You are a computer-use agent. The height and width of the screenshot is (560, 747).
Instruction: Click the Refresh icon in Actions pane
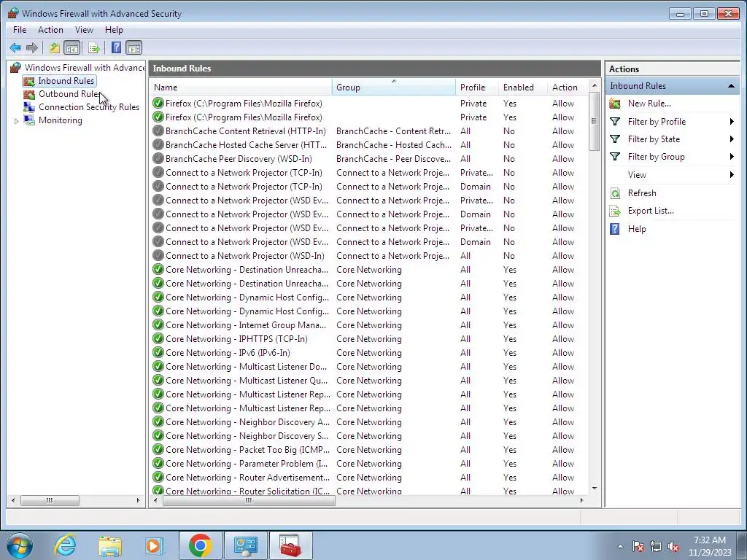click(x=615, y=193)
